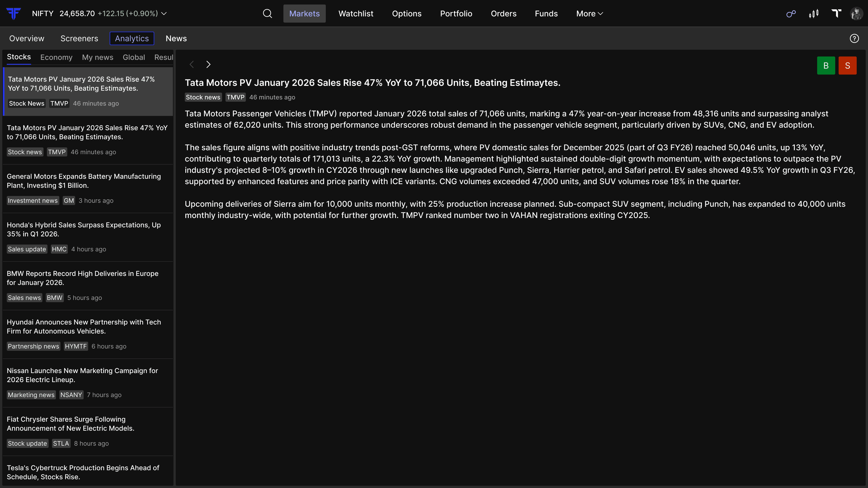The height and width of the screenshot is (488, 868).
Task: Open Hyundai autonomous partnership news item
Action: tap(88, 334)
